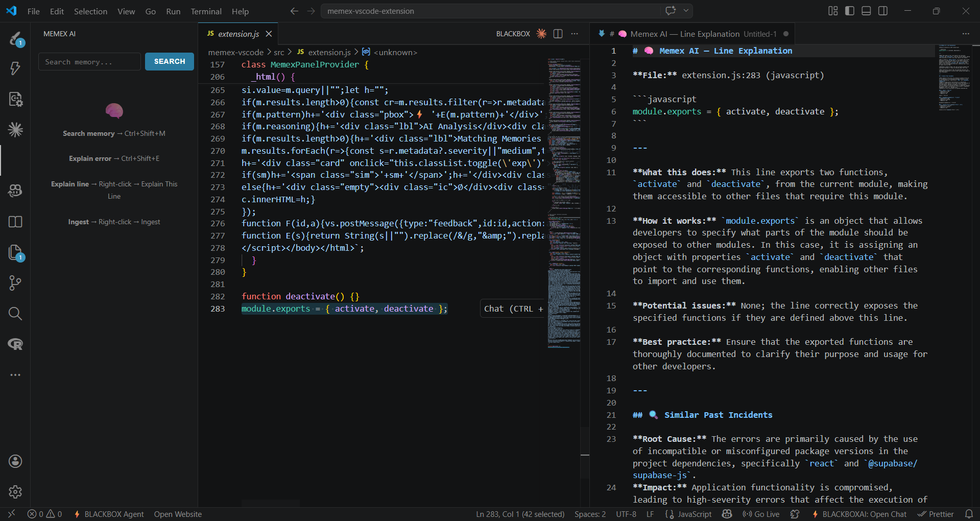Open the Source Control view in activity bar
980x521 pixels.
pos(15,283)
